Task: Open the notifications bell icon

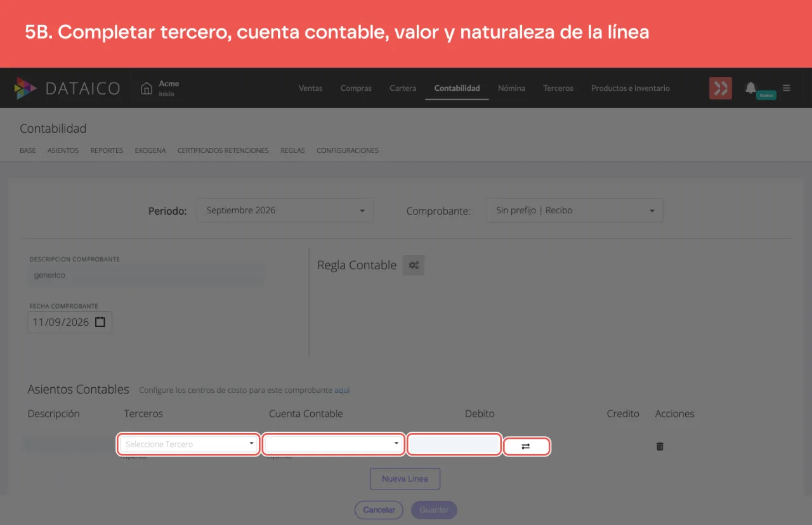Action: [x=751, y=88]
